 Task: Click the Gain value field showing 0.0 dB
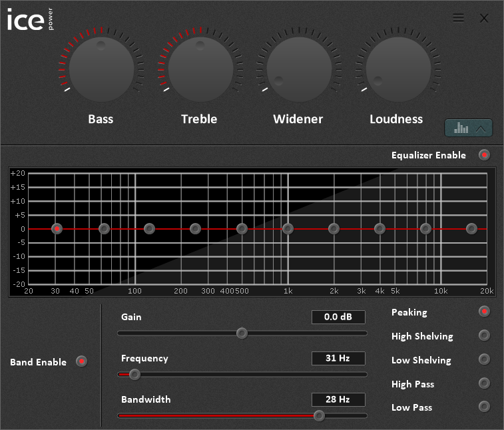pyautogui.click(x=338, y=317)
